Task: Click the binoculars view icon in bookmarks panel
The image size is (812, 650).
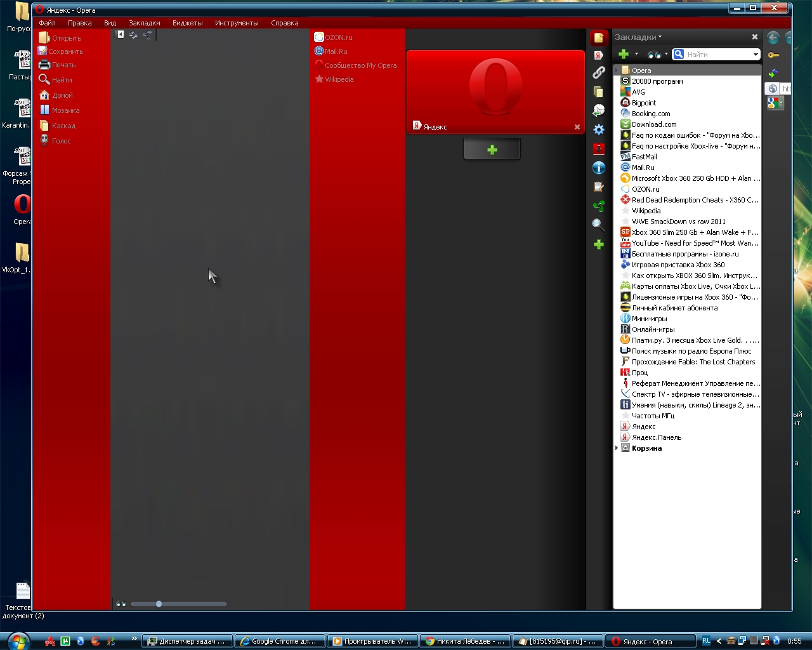Action: 654,55
